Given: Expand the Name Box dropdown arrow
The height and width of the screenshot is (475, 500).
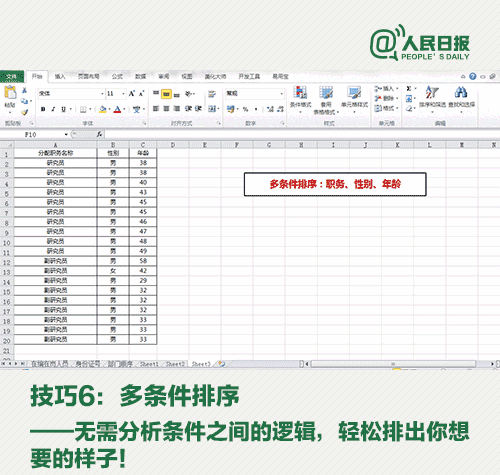Looking at the screenshot, I should click(x=66, y=134).
